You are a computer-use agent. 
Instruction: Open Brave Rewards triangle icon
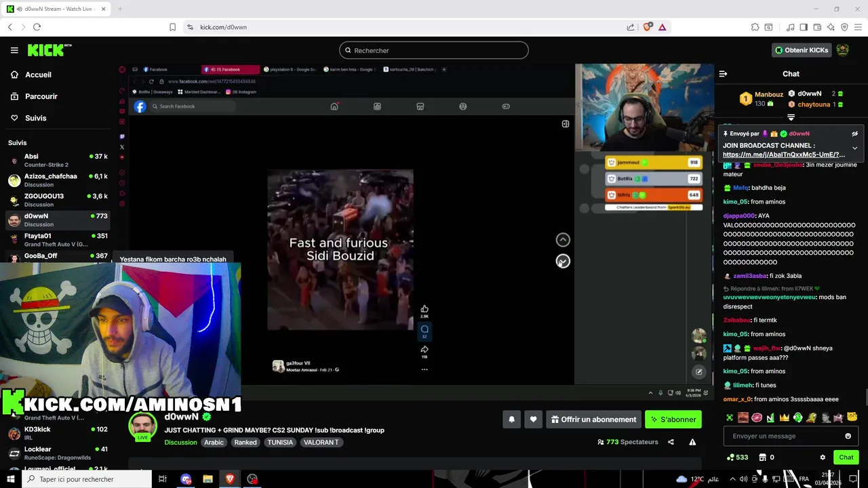click(x=662, y=27)
